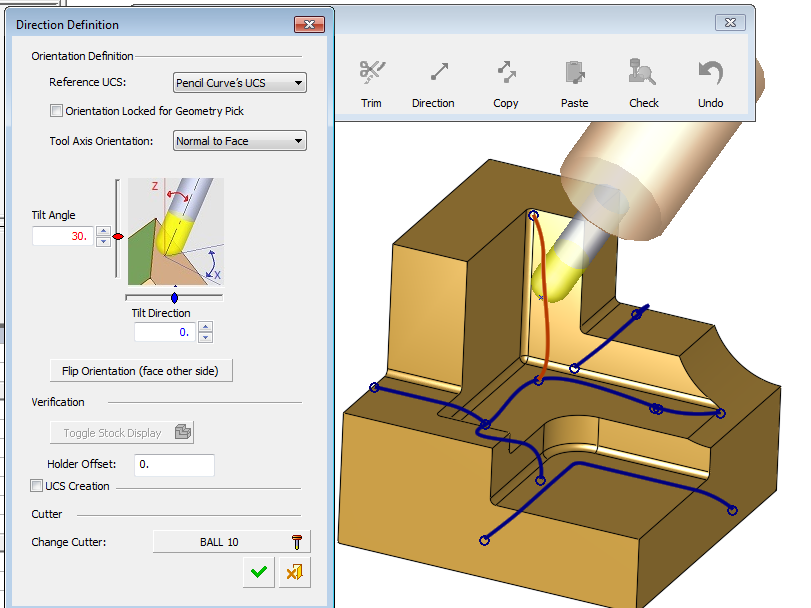
Task: Cancel with the red X exit icon
Action: (x=294, y=572)
